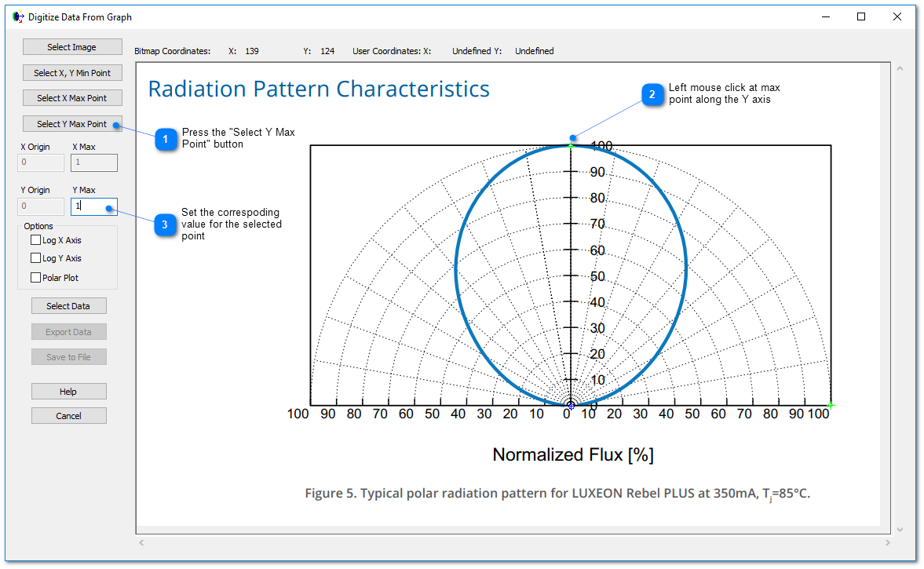
Task: Open Help for the digitizer
Action: [68, 392]
